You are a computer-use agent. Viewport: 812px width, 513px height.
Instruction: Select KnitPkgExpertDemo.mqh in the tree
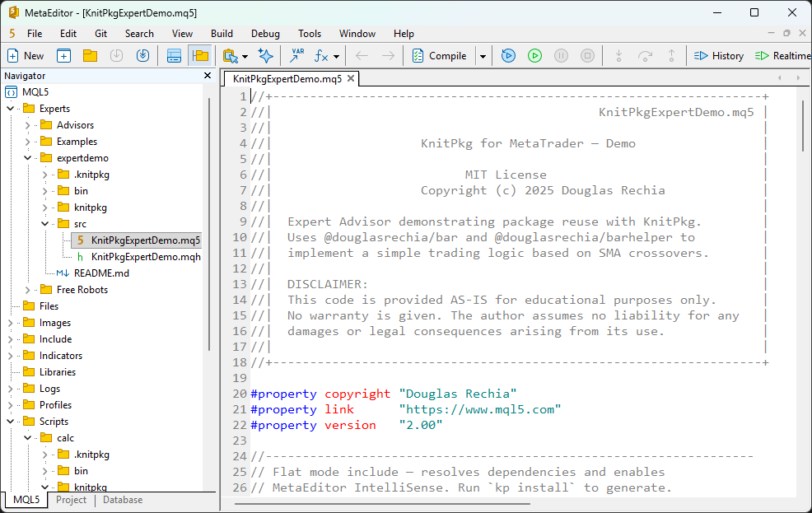click(145, 257)
